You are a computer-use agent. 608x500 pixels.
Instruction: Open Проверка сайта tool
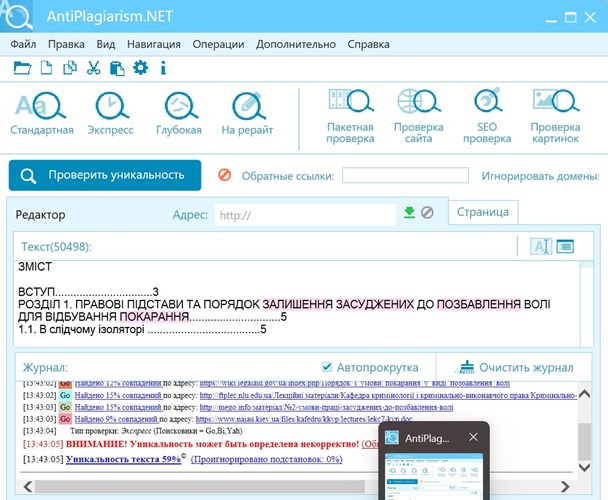tap(419, 116)
